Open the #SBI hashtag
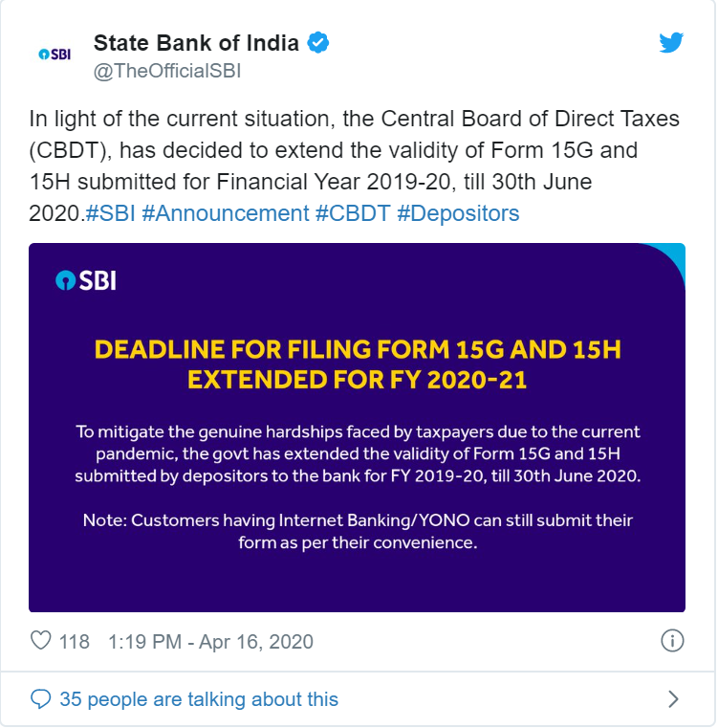This screenshot has width=718, height=728. pyautogui.click(x=110, y=213)
